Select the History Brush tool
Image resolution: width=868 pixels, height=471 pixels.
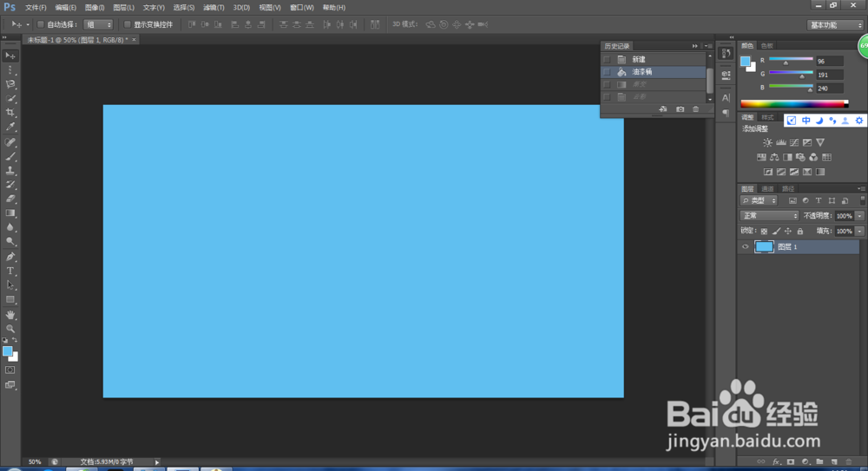pyautogui.click(x=10, y=185)
